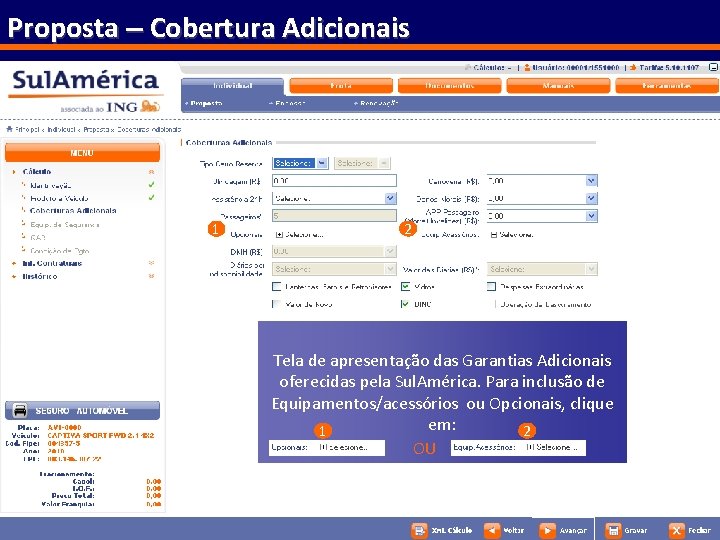
Task: Open Produto e Veículo menu entry
Action: click(59, 198)
